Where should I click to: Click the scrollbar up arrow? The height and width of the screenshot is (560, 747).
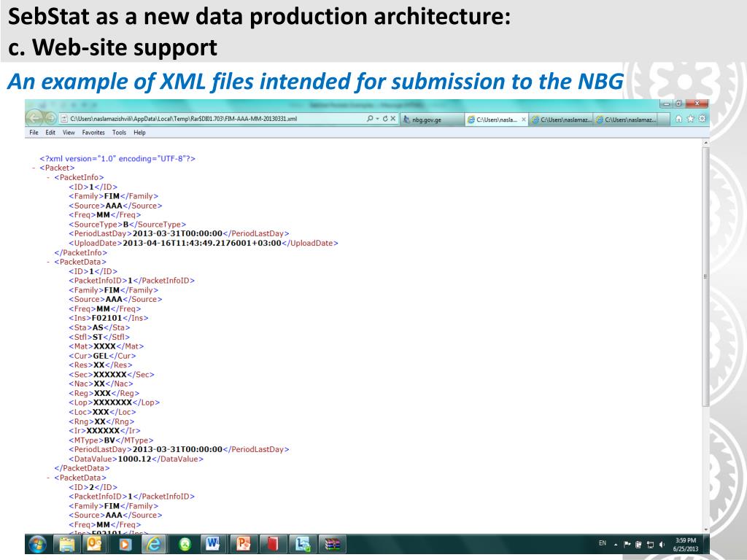click(x=705, y=142)
